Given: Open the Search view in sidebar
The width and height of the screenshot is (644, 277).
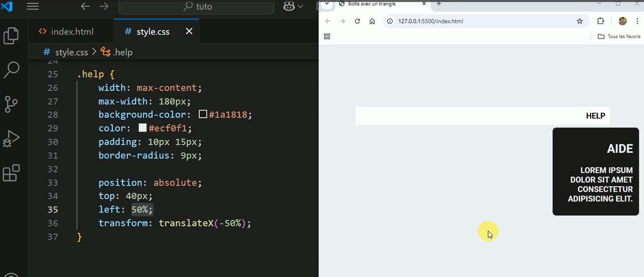Looking at the screenshot, I should click(11, 70).
